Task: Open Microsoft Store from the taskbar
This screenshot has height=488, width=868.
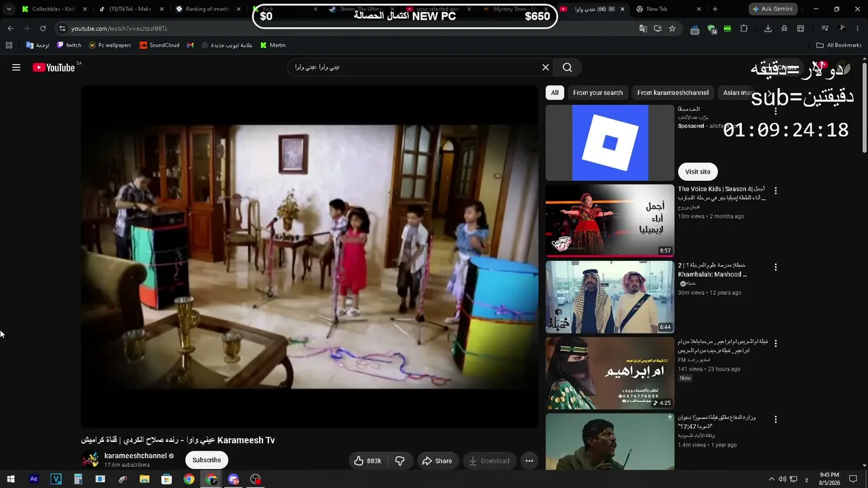Action: [167, 479]
